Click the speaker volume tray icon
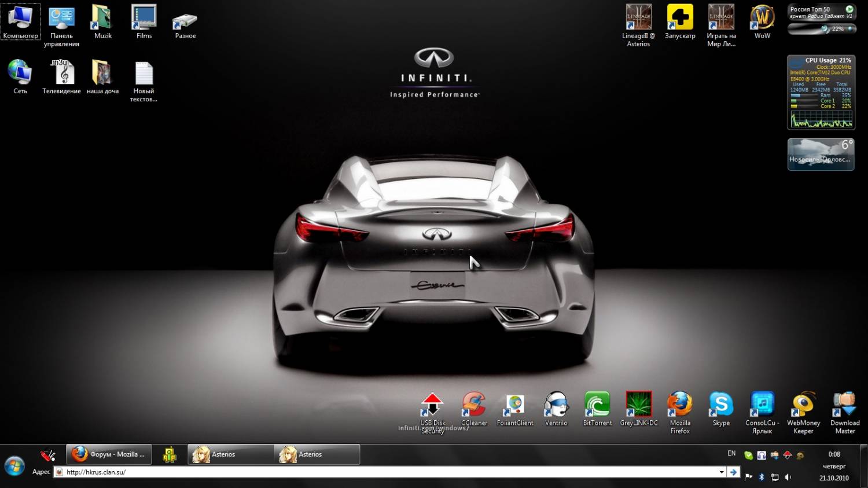The image size is (868, 488). coord(788,477)
